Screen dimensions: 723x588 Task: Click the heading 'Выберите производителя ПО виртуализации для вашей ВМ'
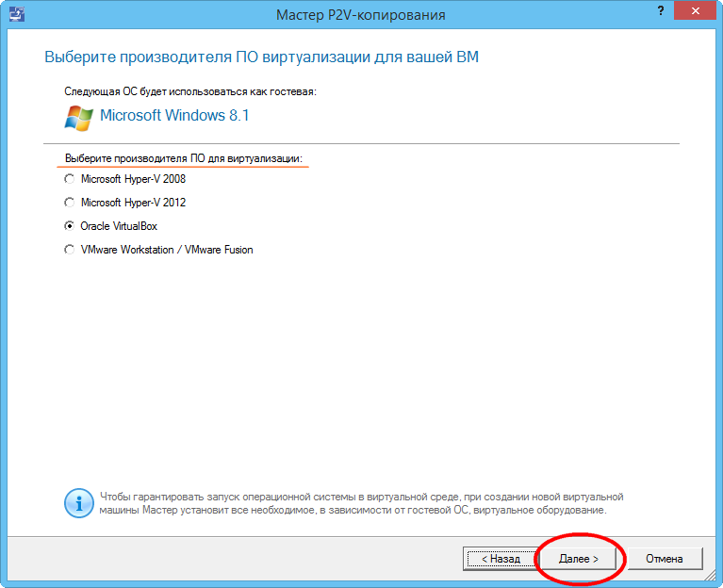(261, 57)
